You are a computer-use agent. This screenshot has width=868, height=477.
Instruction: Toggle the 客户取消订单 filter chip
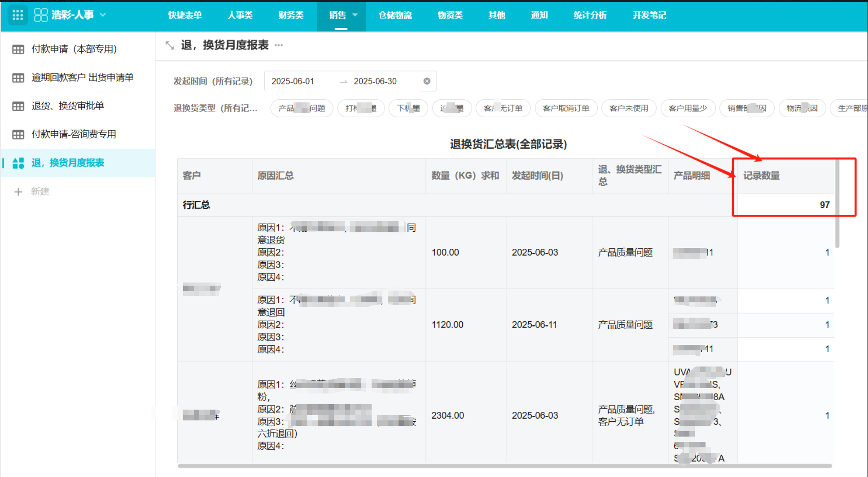click(566, 108)
